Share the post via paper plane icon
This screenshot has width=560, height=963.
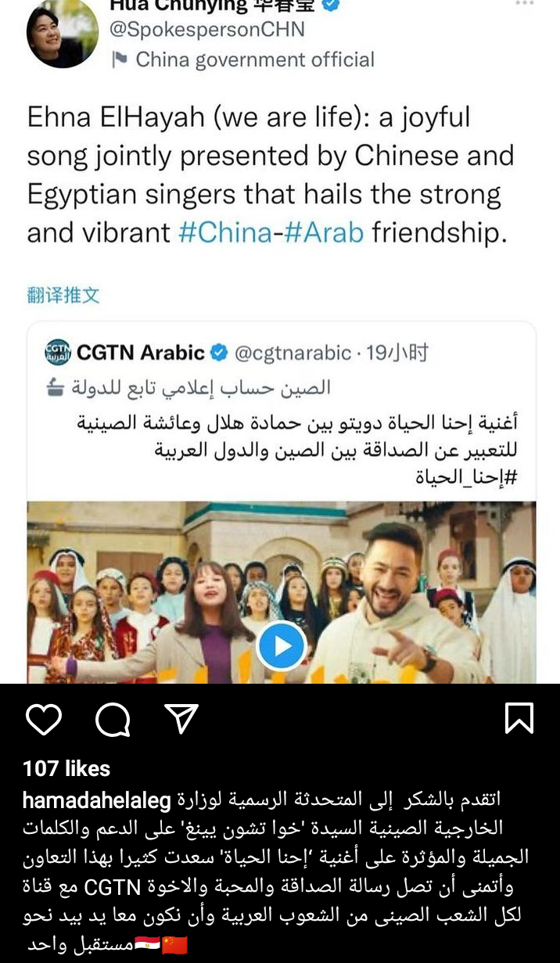coord(181,717)
